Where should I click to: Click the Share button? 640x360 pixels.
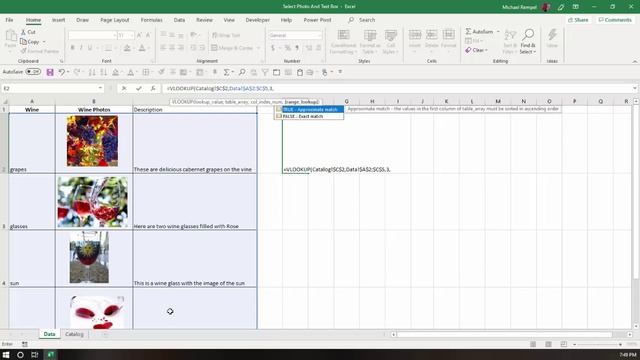coord(578,20)
